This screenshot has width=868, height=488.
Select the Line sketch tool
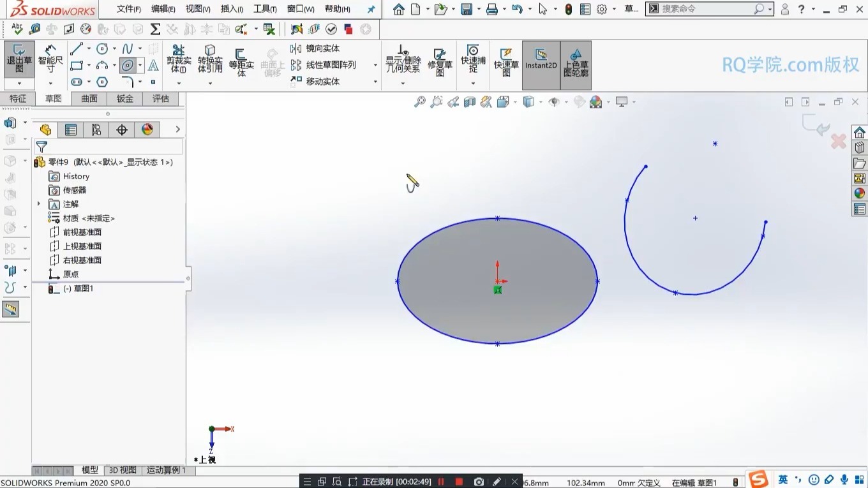coord(77,48)
